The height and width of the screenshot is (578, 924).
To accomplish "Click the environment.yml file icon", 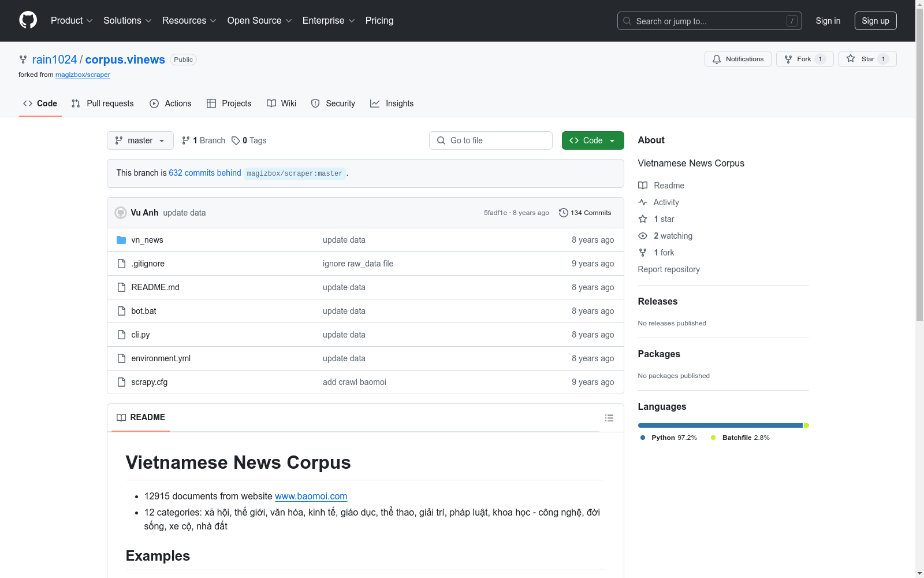I will point(121,358).
